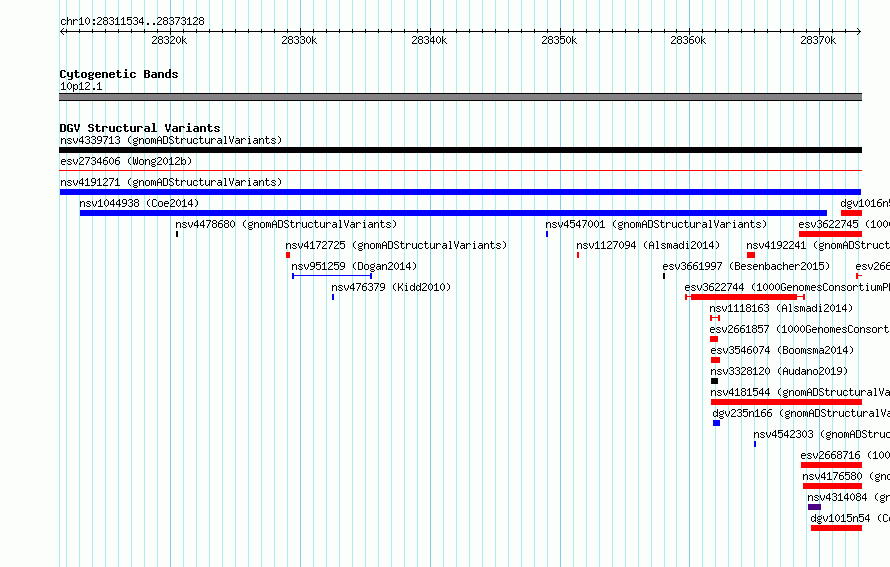Select the esv2734606 thin red line
This screenshot has height=567, width=890.
tap(460, 170)
